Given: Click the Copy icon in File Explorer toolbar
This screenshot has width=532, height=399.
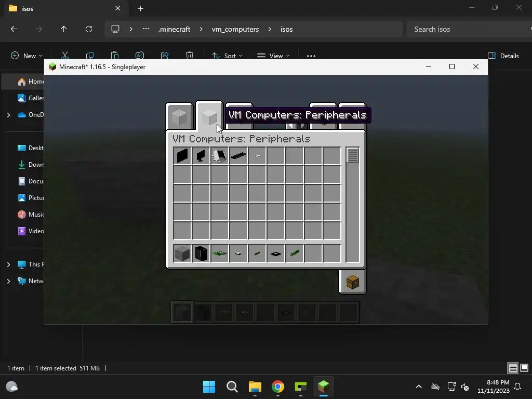Looking at the screenshot, I should [90, 56].
